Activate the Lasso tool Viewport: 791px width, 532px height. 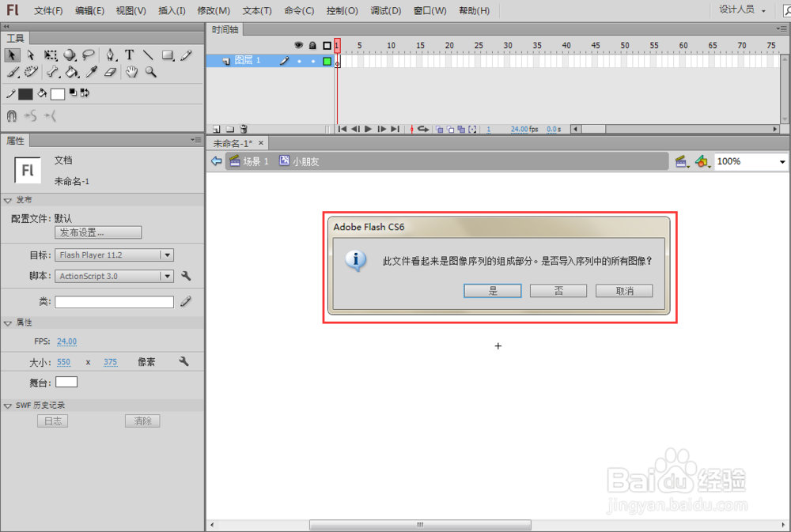[x=88, y=55]
